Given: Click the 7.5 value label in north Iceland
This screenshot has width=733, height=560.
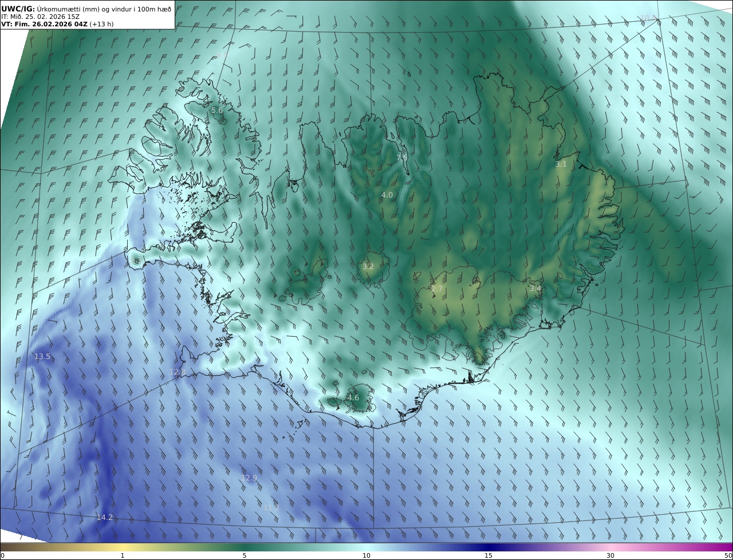Looking at the screenshot, I should point(402,157).
